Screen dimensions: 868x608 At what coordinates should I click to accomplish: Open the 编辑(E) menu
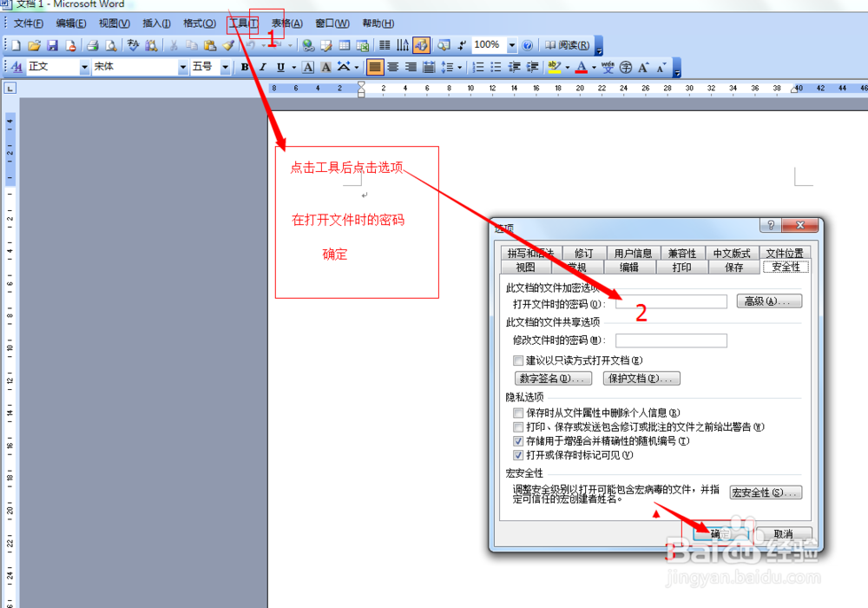[x=71, y=23]
